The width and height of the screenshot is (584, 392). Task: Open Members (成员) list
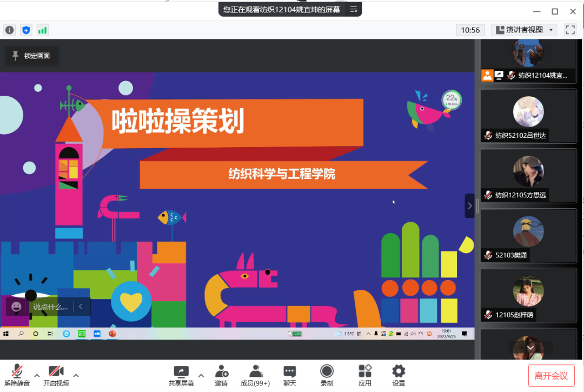coord(255,375)
